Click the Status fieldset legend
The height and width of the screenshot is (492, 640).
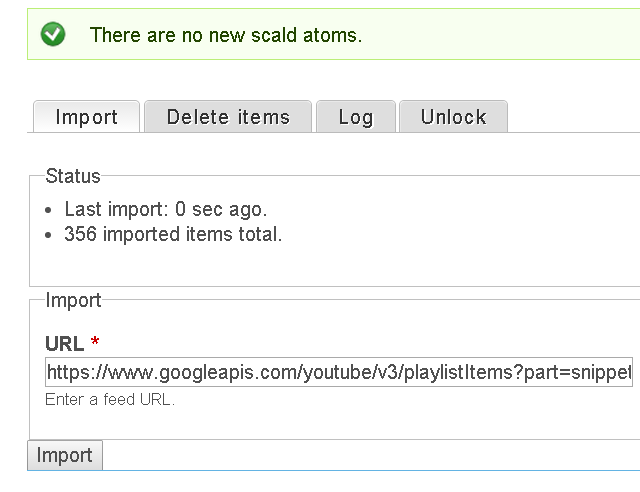click(x=73, y=176)
